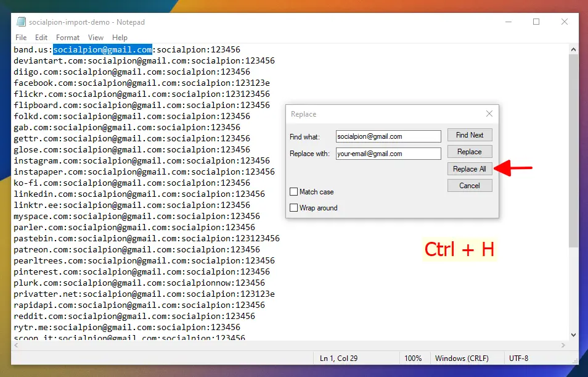
Task: Enable the Wrap around checkbox
Action: [293, 208]
